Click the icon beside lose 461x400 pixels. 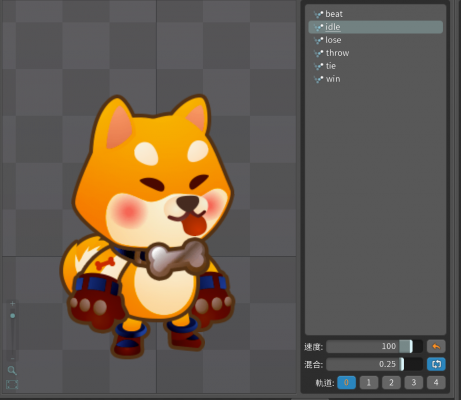point(319,40)
